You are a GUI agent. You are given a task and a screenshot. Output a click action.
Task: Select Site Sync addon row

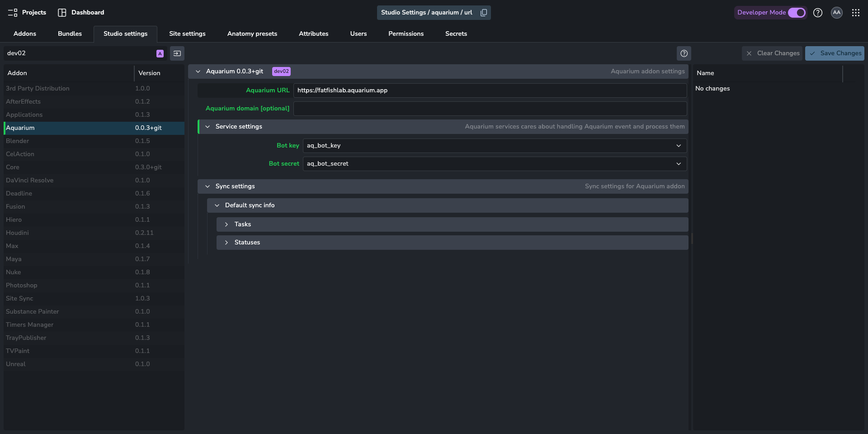[94, 299]
